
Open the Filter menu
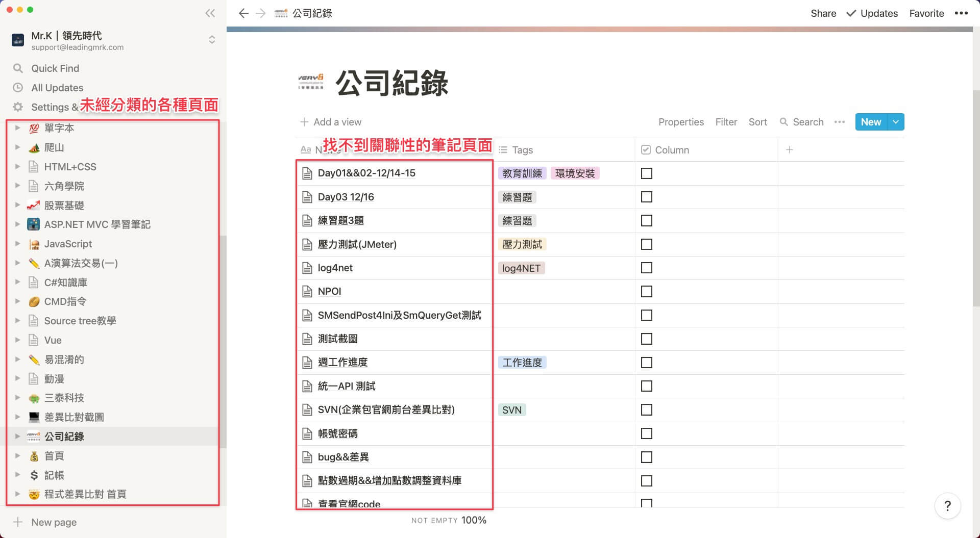tap(726, 122)
